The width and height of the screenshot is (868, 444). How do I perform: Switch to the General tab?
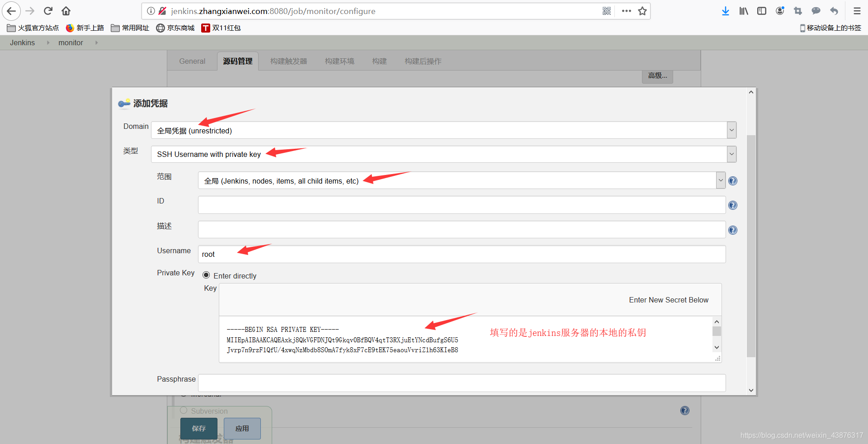click(x=192, y=61)
